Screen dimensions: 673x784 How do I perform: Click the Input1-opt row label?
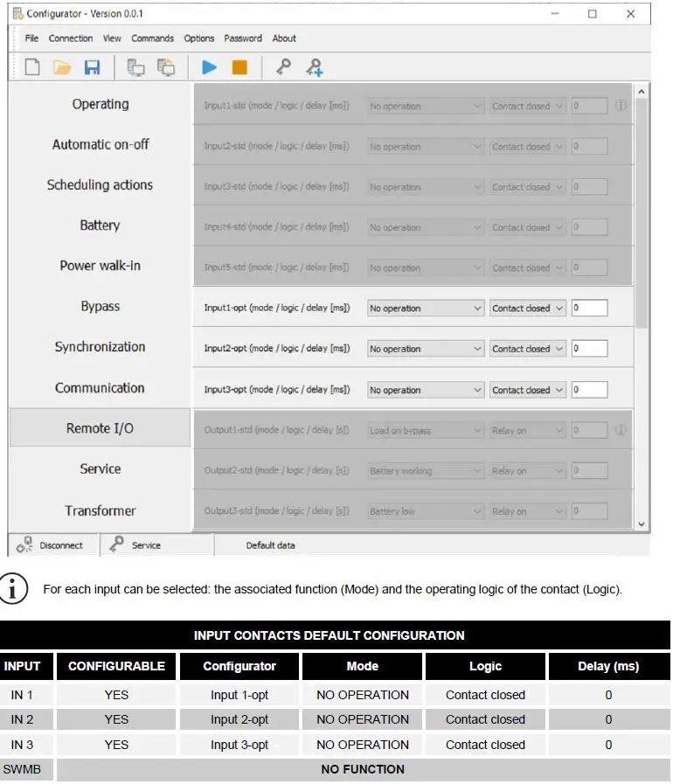276,308
